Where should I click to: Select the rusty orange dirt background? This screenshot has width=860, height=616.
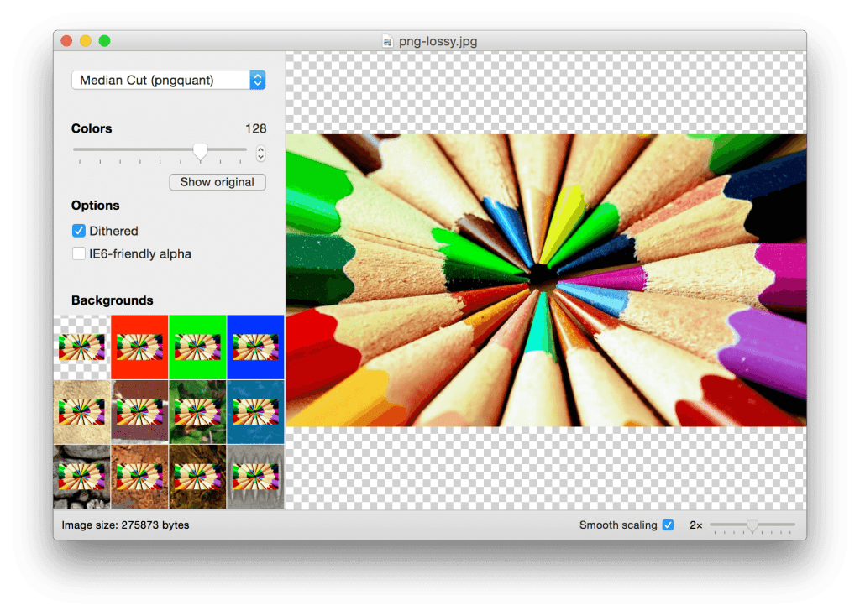point(139,478)
